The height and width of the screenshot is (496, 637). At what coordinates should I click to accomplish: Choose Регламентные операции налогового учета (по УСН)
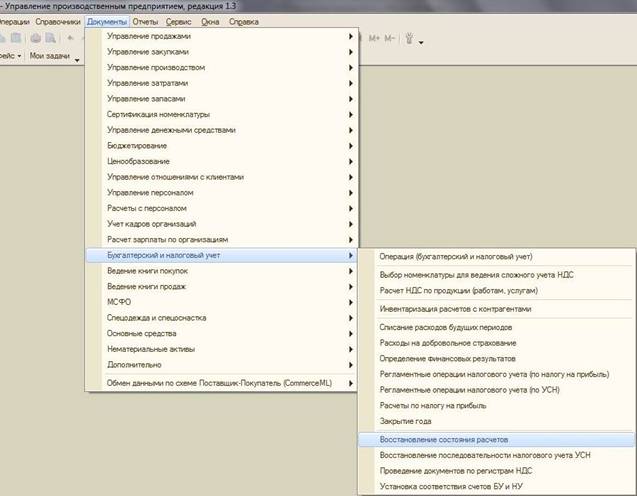click(x=497, y=390)
